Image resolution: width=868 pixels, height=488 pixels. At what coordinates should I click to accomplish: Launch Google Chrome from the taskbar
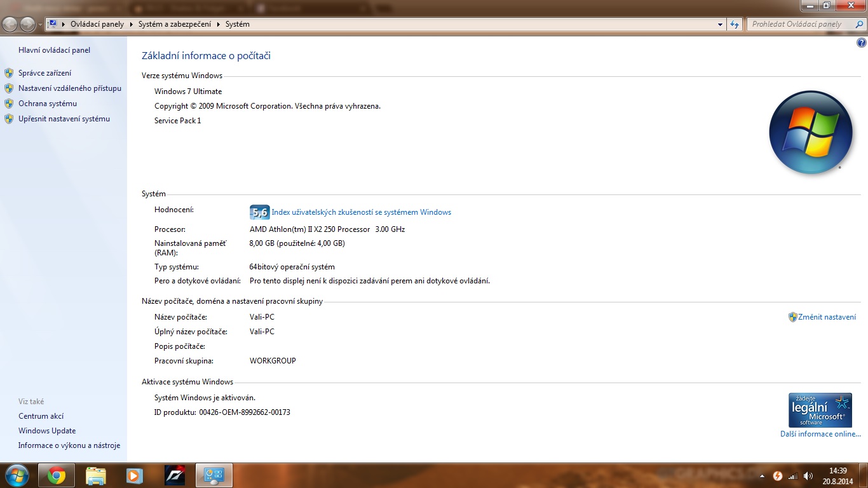(57, 475)
